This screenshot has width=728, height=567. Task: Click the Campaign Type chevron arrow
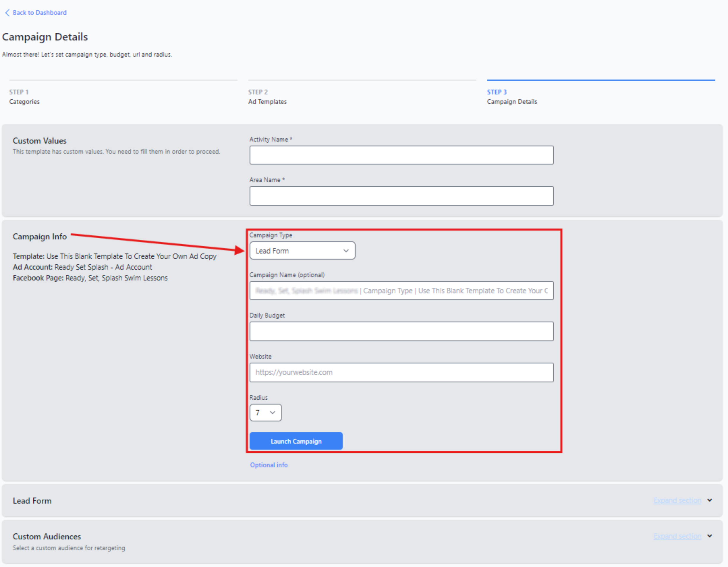[346, 251]
